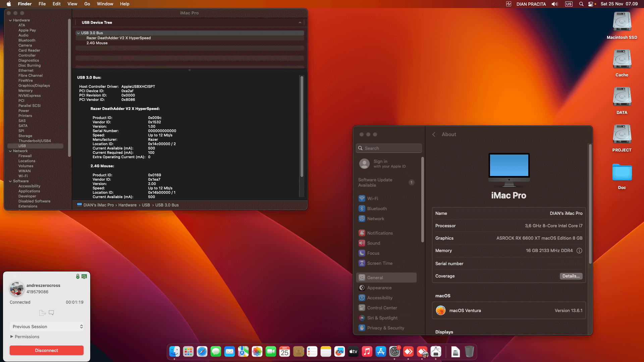
Task: Click System Information detail pane scrollbar
Action: click(302, 126)
